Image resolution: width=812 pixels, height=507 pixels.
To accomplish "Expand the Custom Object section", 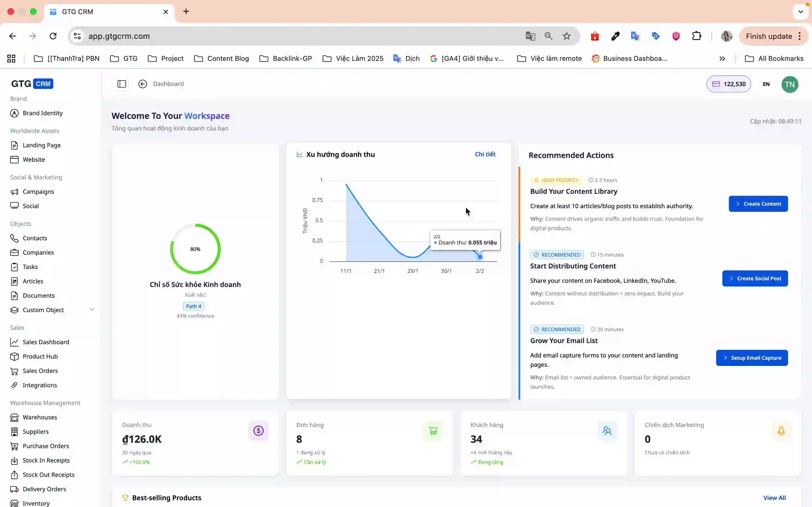I will (92, 309).
